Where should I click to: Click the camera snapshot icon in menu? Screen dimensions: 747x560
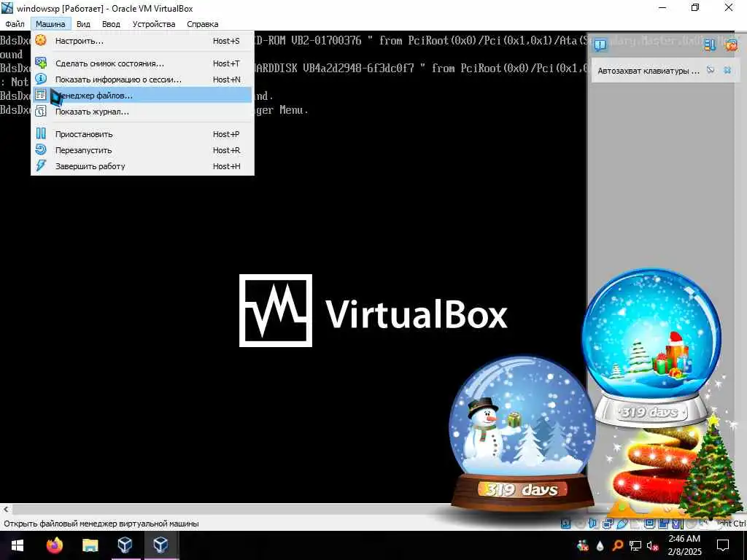click(41, 63)
